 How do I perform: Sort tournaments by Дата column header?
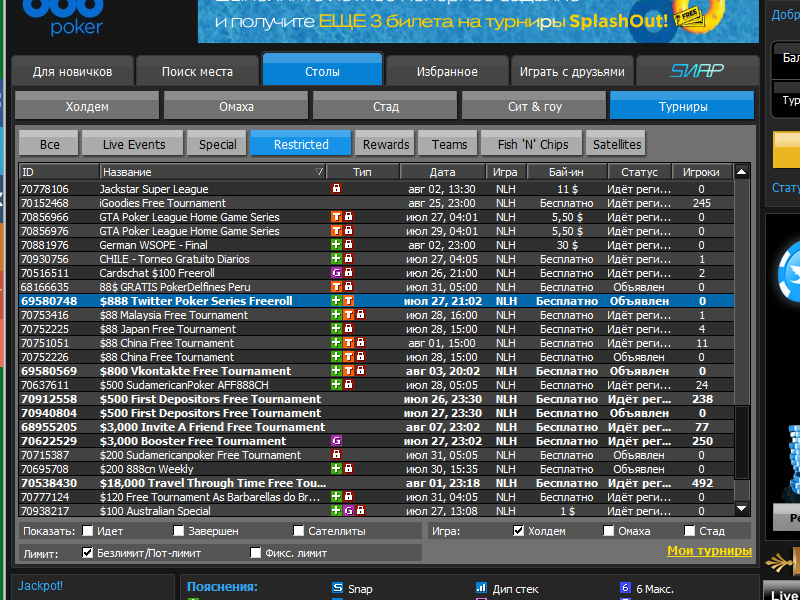(x=442, y=172)
